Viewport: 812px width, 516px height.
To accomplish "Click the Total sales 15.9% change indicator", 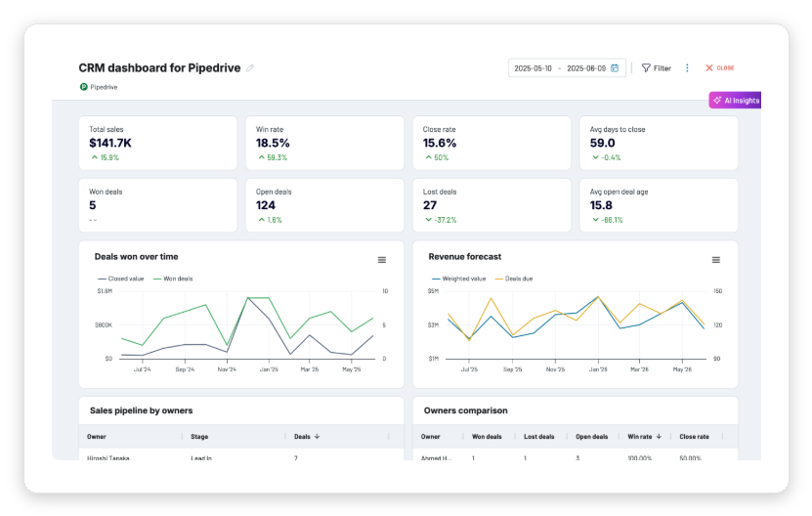I will pos(106,157).
